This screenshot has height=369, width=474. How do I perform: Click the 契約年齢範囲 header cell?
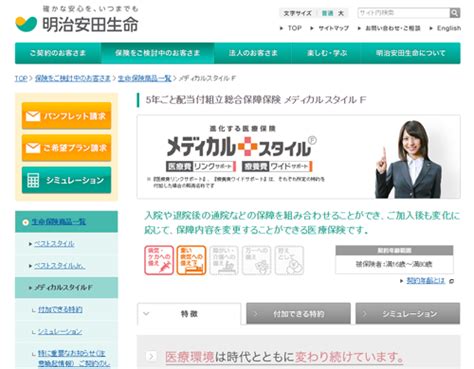click(394, 250)
